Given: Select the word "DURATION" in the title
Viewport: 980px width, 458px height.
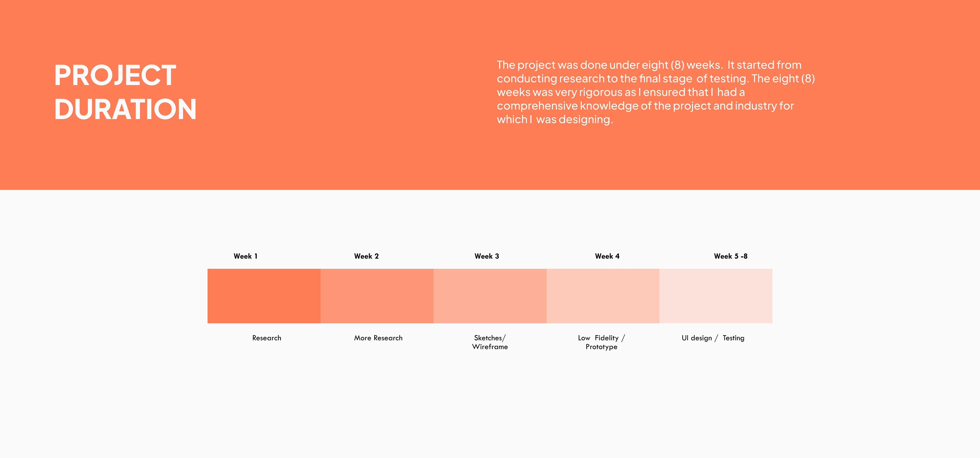Looking at the screenshot, I should point(125,109).
